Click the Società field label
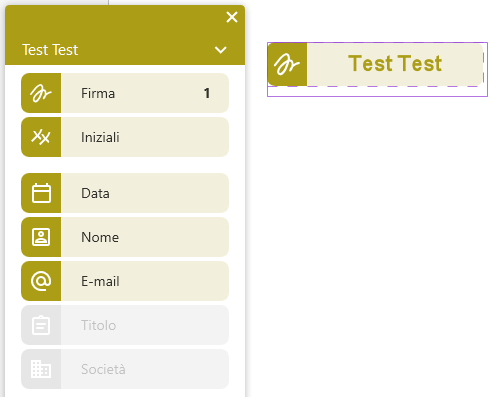The height and width of the screenshot is (397, 494). [103, 369]
